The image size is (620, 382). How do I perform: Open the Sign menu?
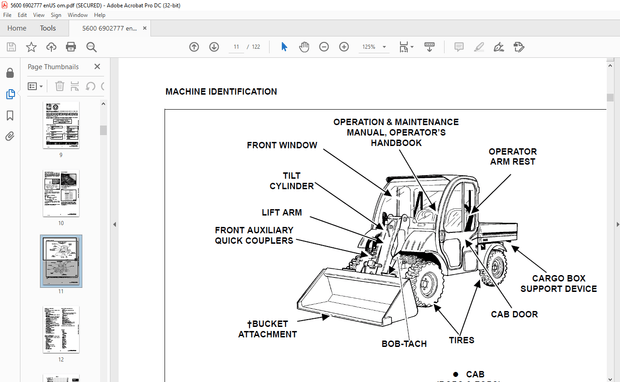[56, 15]
